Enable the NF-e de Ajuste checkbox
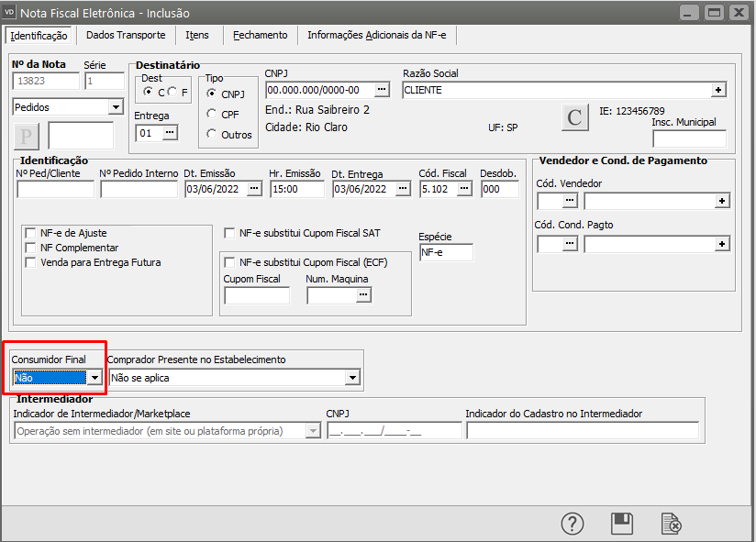The height and width of the screenshot is (542, 756). click(31, 233)
